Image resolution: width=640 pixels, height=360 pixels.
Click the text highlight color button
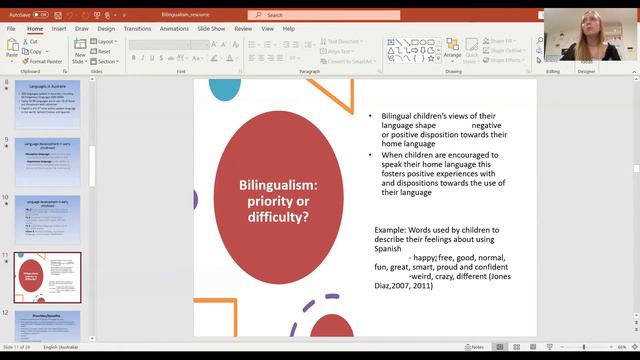(x=214, y=58)
